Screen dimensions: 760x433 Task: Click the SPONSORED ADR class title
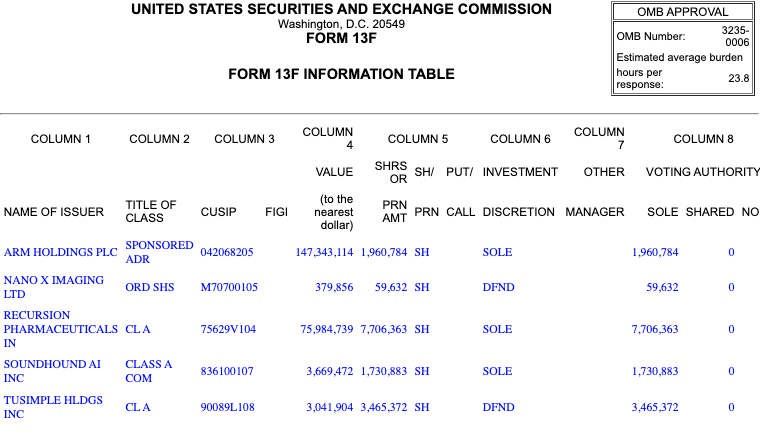coord(159,252)
